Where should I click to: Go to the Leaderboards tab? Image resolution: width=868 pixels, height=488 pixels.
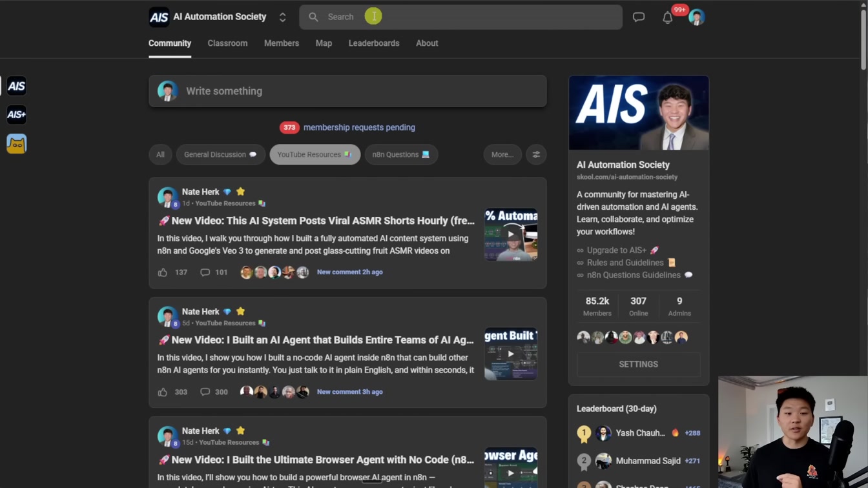tap(374, 43)
